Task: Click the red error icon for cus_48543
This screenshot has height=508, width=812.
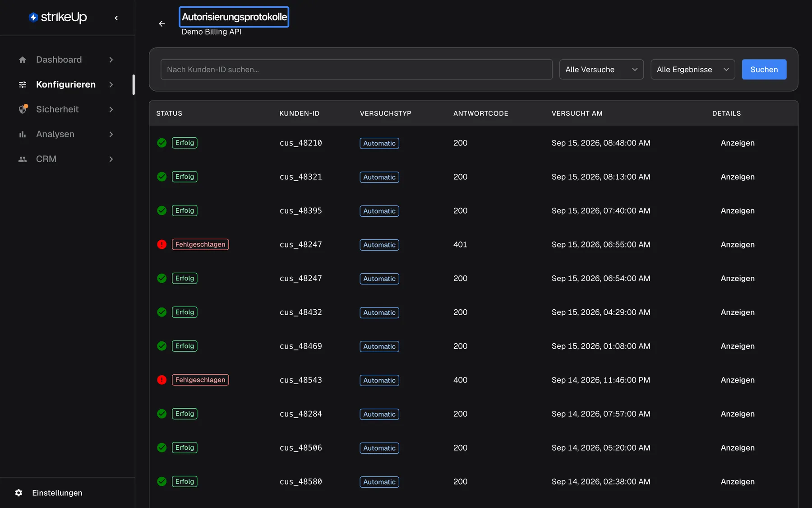Action: coord(162,380)
